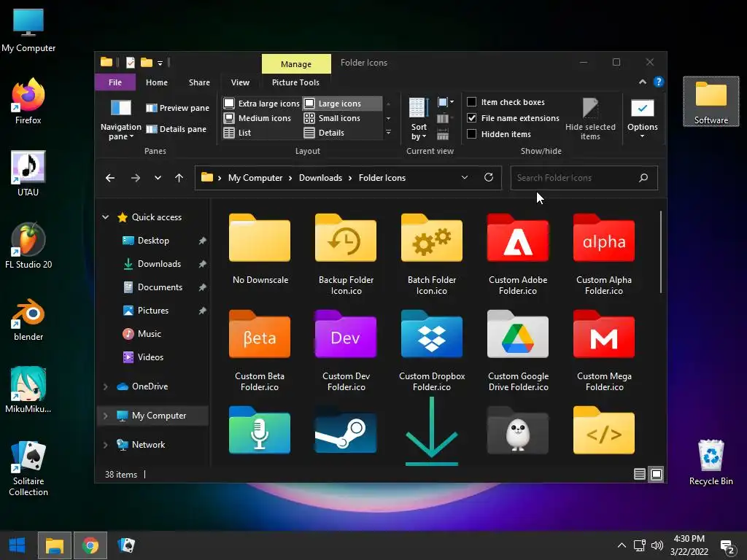The height and width of the screenshot is (560, 747).
Task: Click the Preview pane button
Action: (178, 108)
